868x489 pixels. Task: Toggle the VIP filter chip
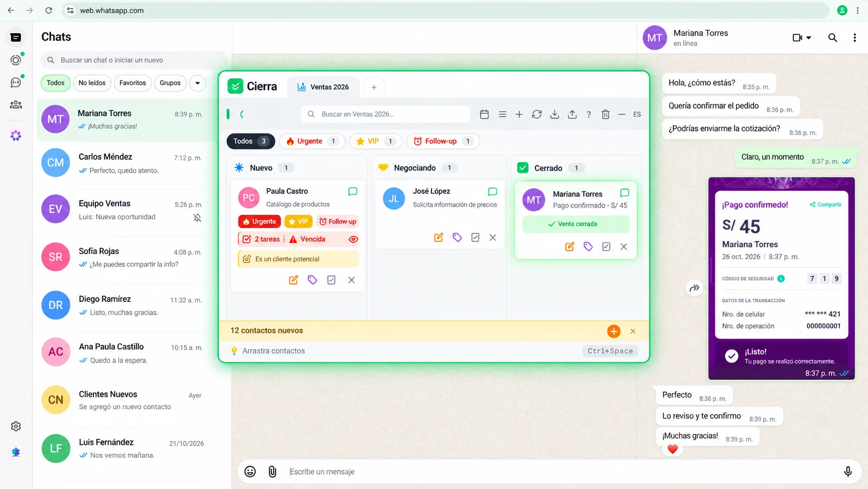click(x=375, y=141)
